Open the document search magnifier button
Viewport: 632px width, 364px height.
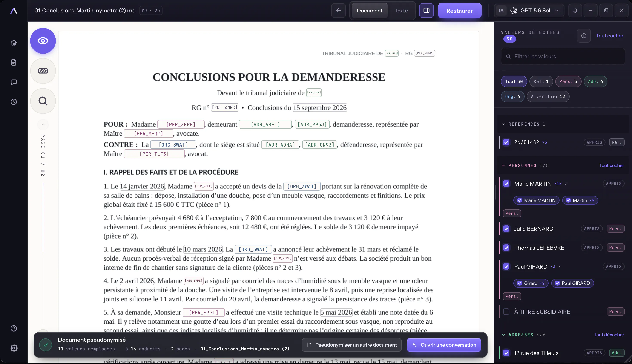(x=43, y=101)
